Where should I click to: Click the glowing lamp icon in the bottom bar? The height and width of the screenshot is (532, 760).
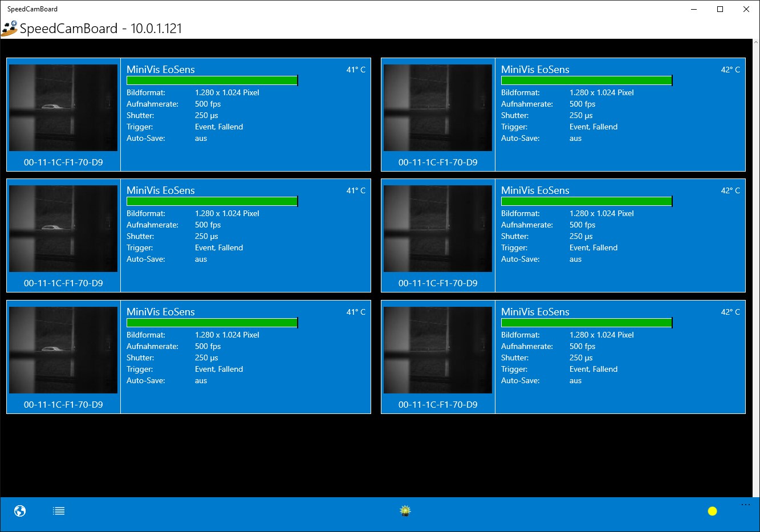point(405,511)
